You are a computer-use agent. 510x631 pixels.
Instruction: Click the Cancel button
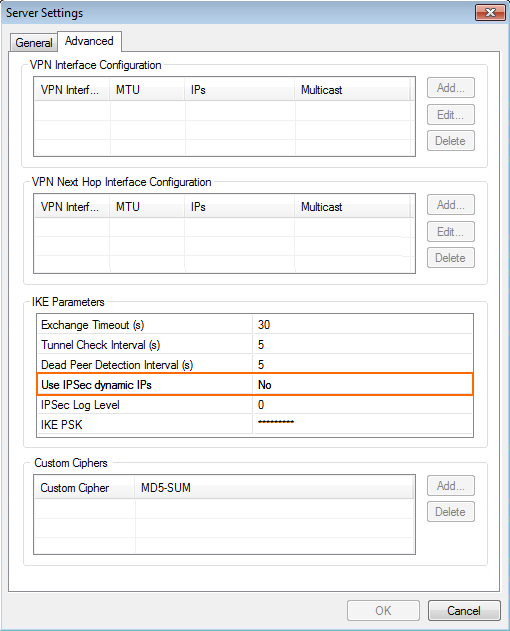point(464,610)
